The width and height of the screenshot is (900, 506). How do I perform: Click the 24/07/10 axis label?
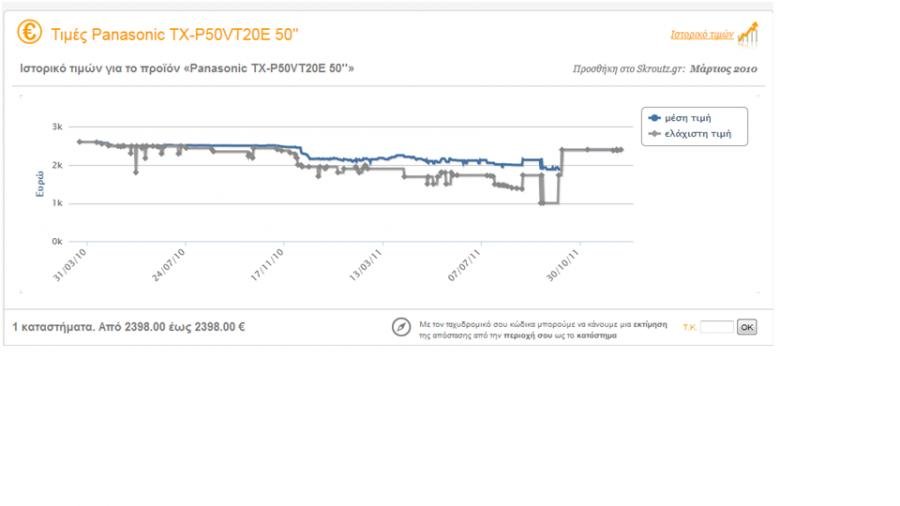coord(169,265)
